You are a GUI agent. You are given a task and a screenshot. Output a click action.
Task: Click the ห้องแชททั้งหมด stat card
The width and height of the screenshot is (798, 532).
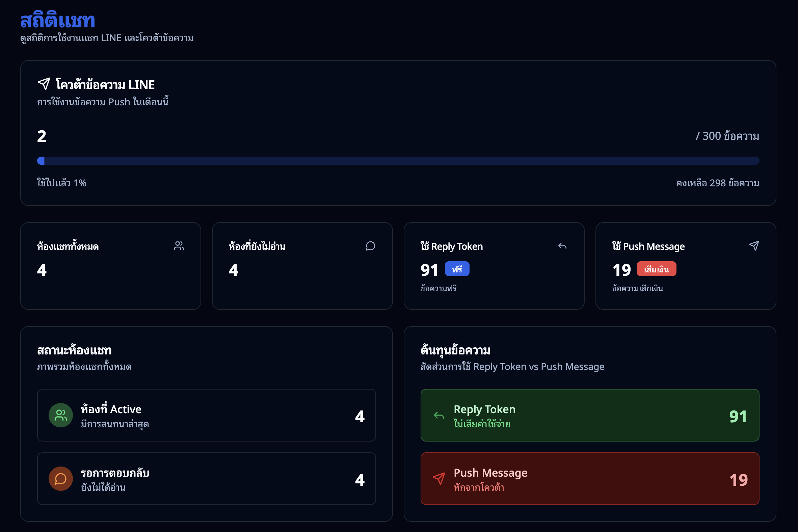[111, 266]
